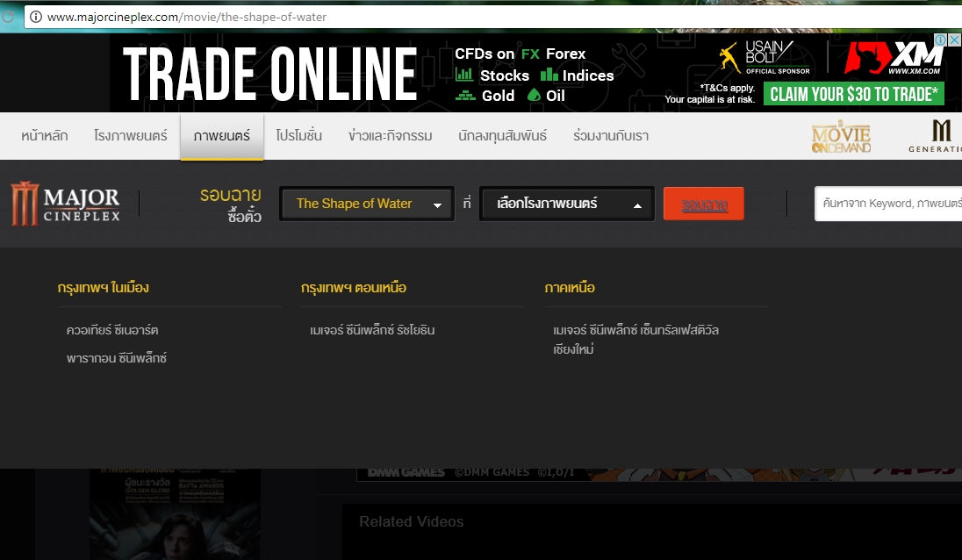
Task: Collapse the เลือกโรงภาพยนตร์ cinema dropdown
Action: pyautogui.click(x=567, y=204)
